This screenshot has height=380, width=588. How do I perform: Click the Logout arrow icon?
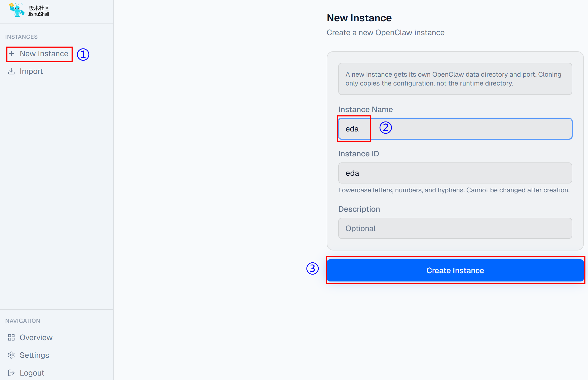pos(11,373)
